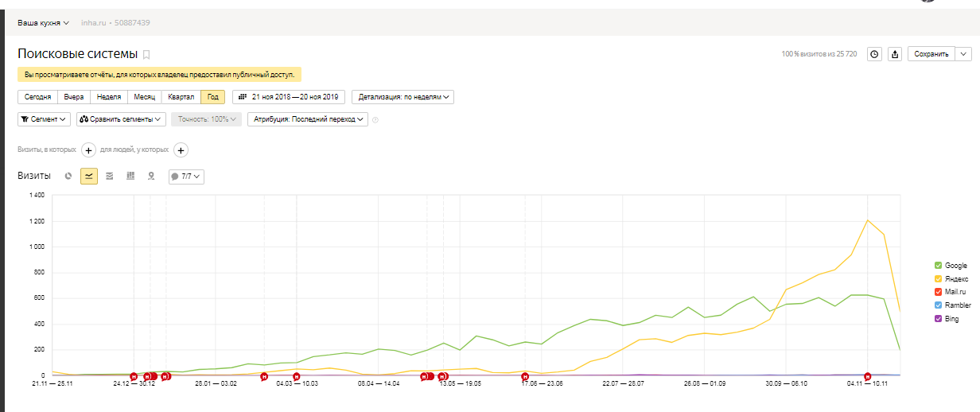Select the column chart view icon
The width and height of the screenshot is (980, 412).
[130, 176]
